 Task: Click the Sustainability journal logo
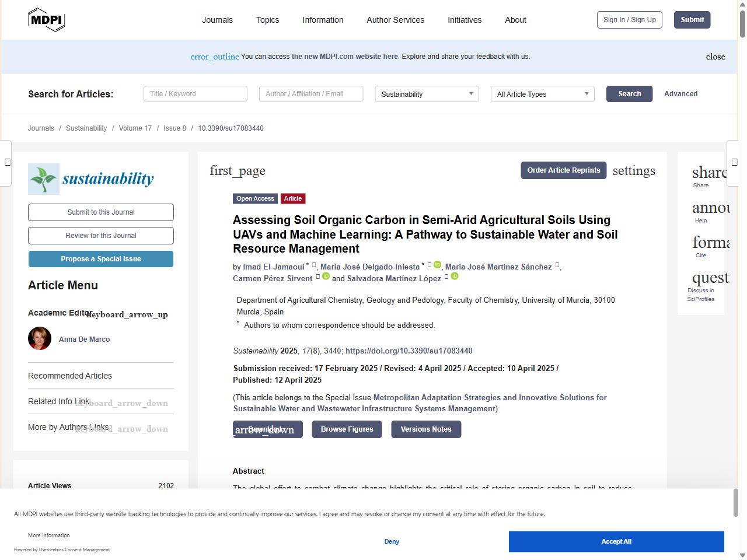pos(92,179)
